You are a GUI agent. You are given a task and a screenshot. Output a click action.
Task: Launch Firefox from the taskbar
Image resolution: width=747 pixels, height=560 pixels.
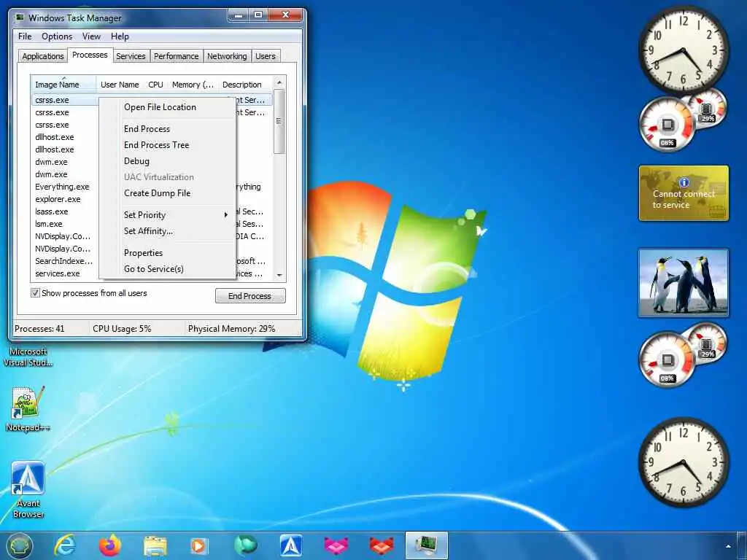pos(110,545)
